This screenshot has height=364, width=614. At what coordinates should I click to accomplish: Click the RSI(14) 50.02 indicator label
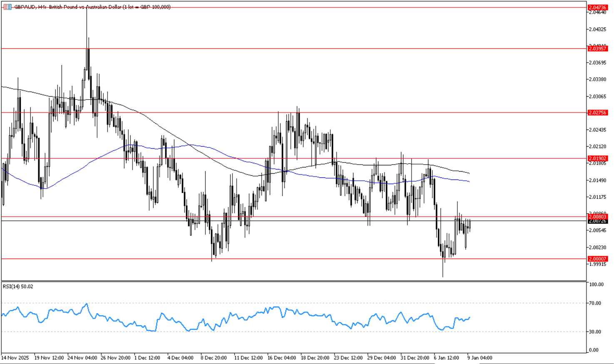[18, 287]
